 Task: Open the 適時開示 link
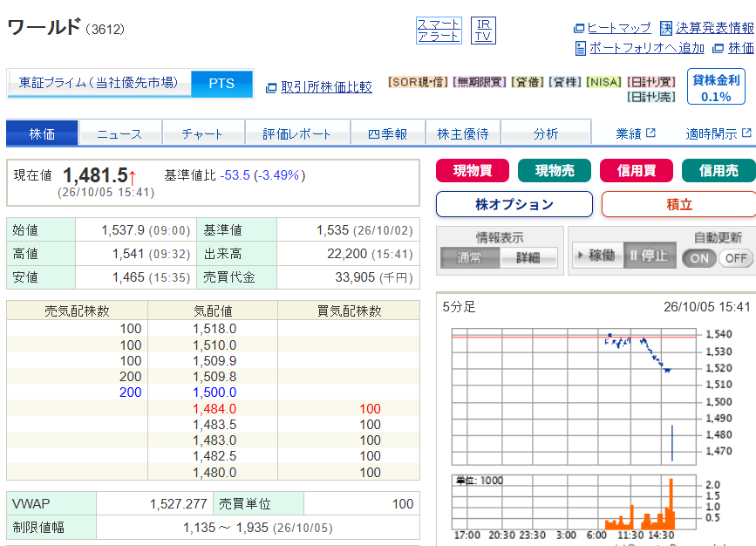712,133
